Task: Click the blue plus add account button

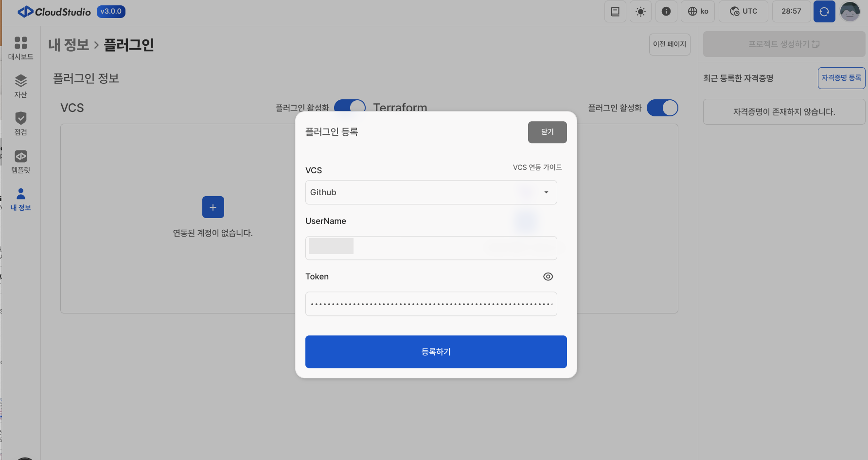Action: [213, 207]
